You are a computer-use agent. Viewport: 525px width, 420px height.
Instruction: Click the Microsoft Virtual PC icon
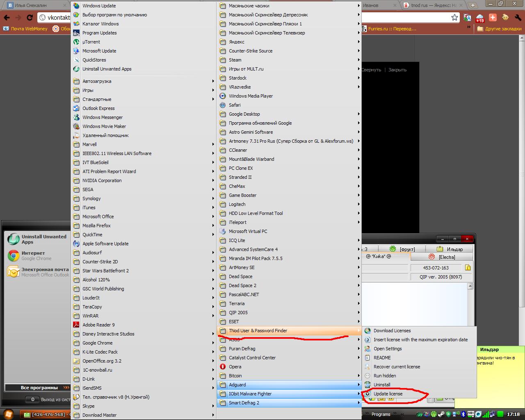223,231
